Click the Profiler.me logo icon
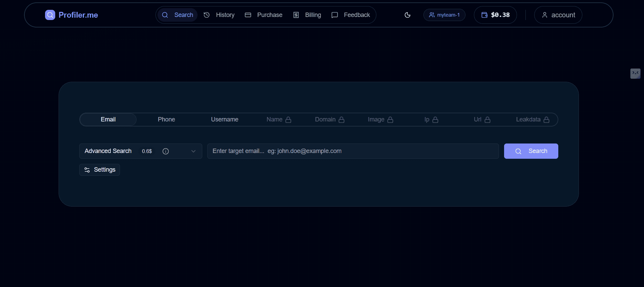The height and width of the screenshot is (287, 644). click(x=50, y=15)
